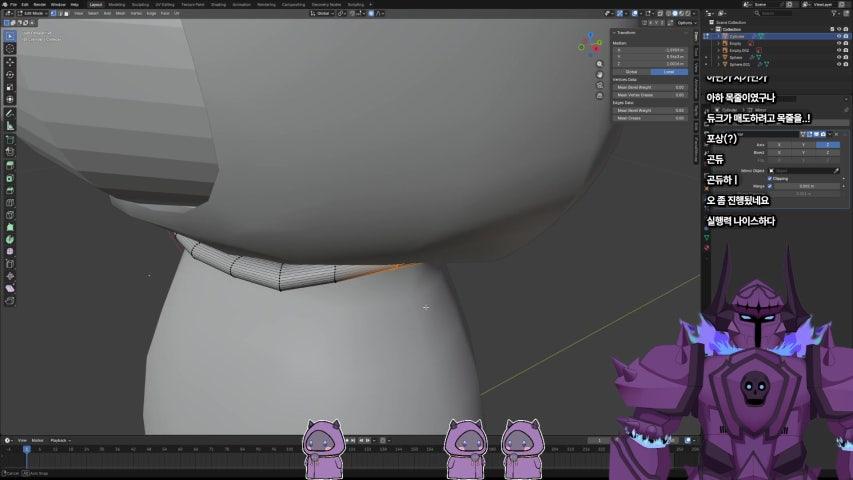Screen dimensions: 853x480
Task: Select the Rotate tool
Action: (x=10, y=75)
